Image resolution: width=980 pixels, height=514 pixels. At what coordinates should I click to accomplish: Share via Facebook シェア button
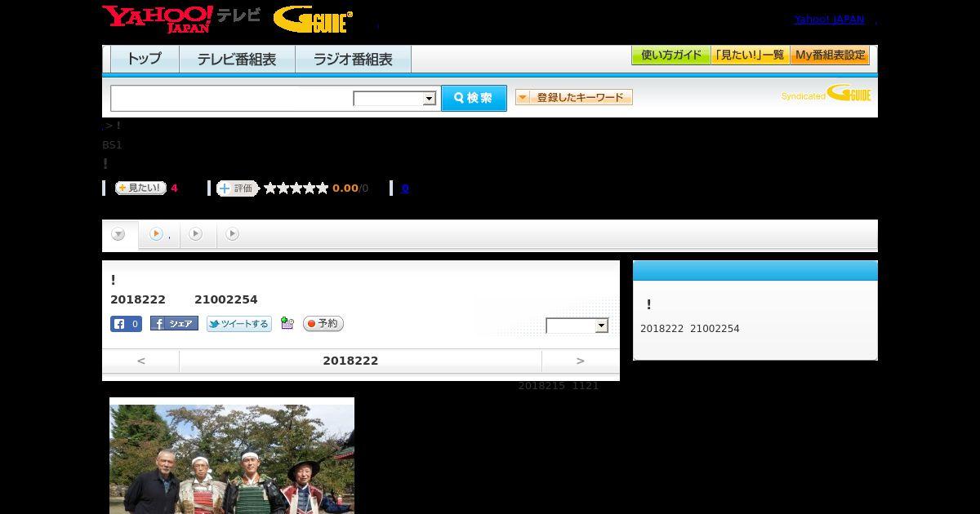coord(174,324)
